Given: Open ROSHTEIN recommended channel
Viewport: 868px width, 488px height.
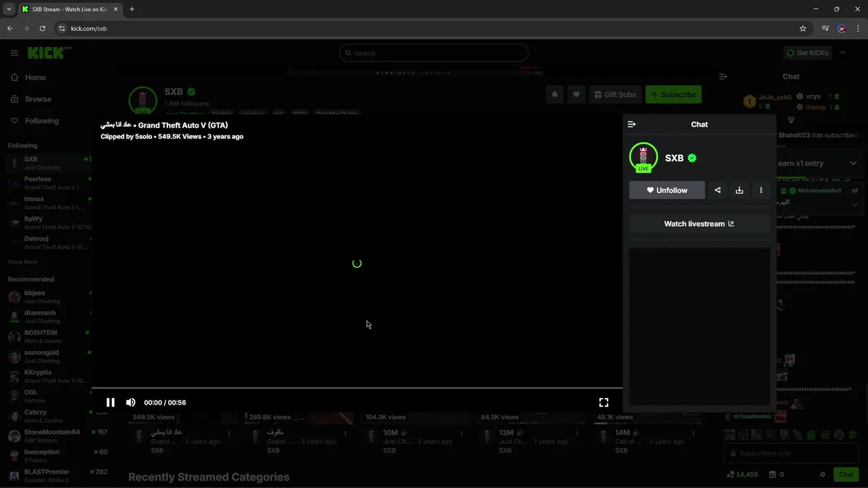Looking at the screenshot, I should click(46, 337).
